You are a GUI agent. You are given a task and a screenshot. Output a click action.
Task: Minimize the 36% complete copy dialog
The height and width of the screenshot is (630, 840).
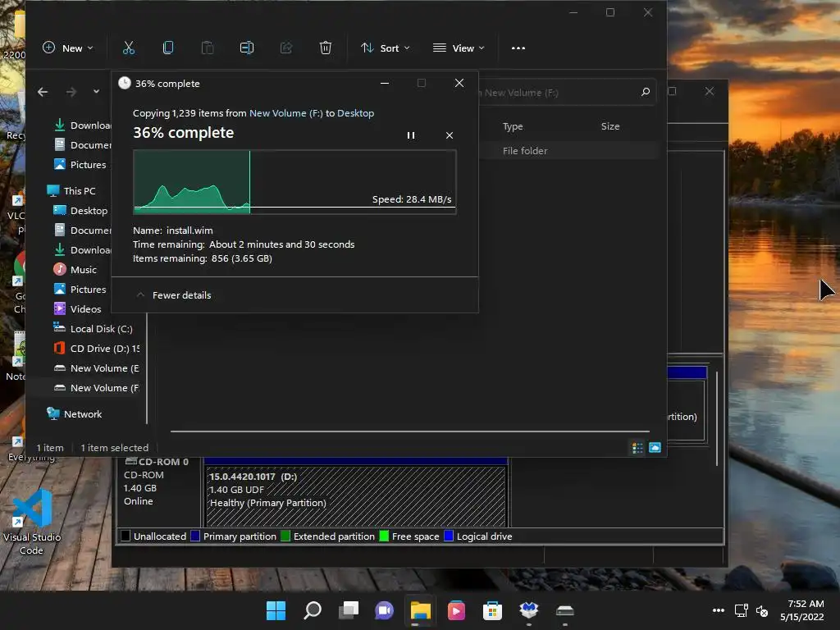385,83
